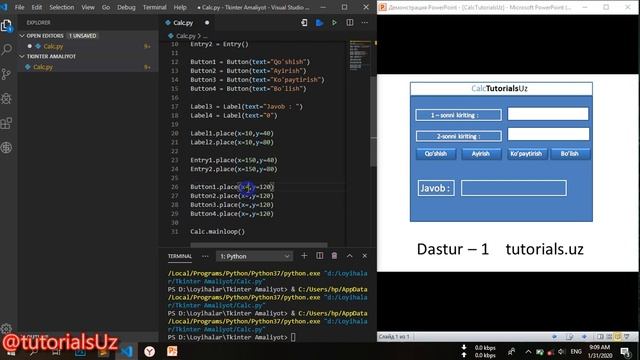Click the Ko'paytirish button on slide

(526, 154)
